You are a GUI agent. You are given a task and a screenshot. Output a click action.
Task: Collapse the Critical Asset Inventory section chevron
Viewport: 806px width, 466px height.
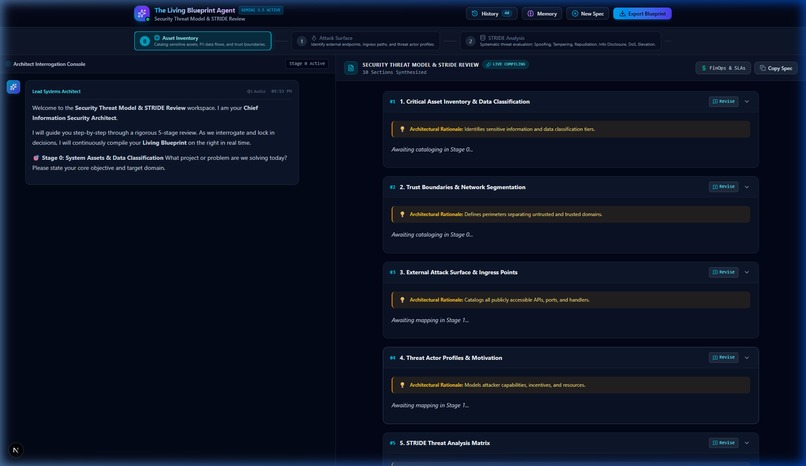(747, 102)
